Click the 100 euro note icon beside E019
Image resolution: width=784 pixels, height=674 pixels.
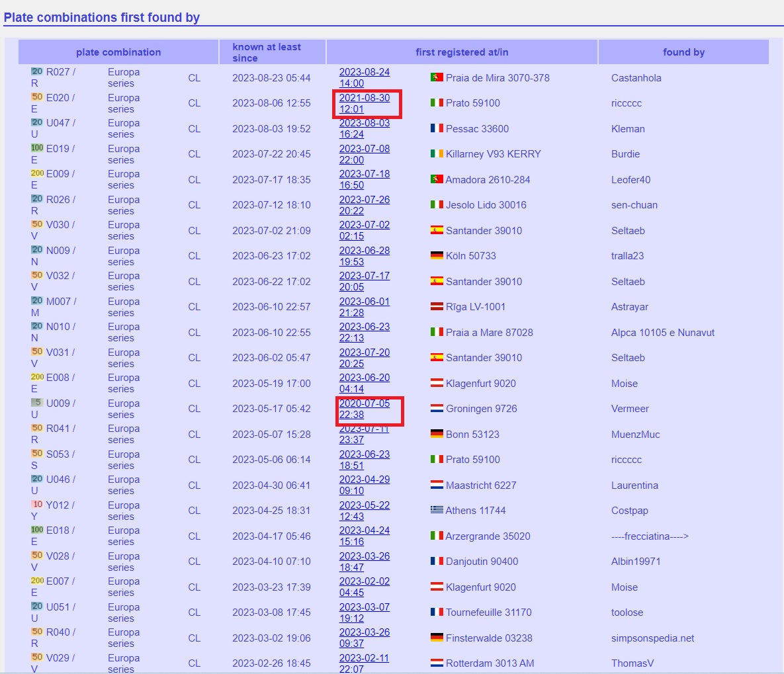click(37, 148)
